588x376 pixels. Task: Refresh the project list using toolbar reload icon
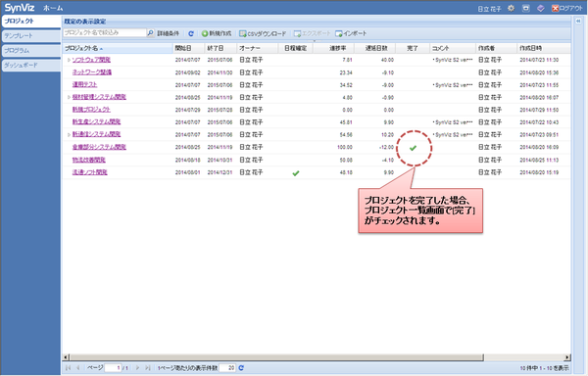pos(191,33)
